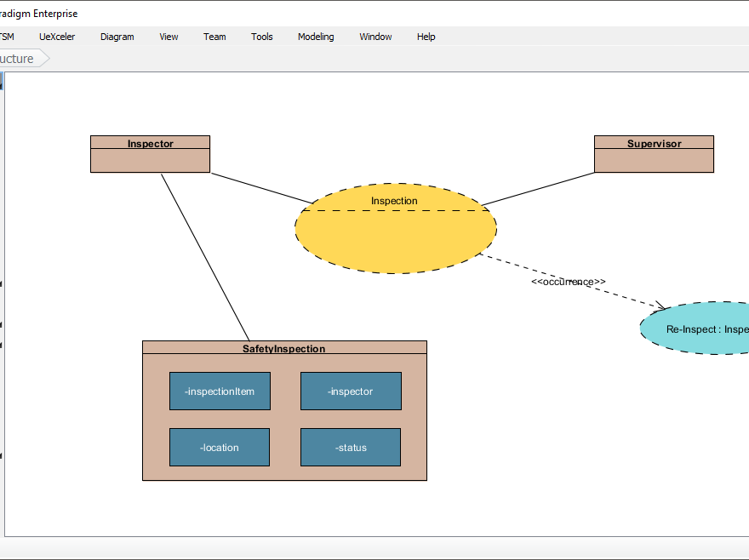Open the Window menu

click(x=375, y=37)
